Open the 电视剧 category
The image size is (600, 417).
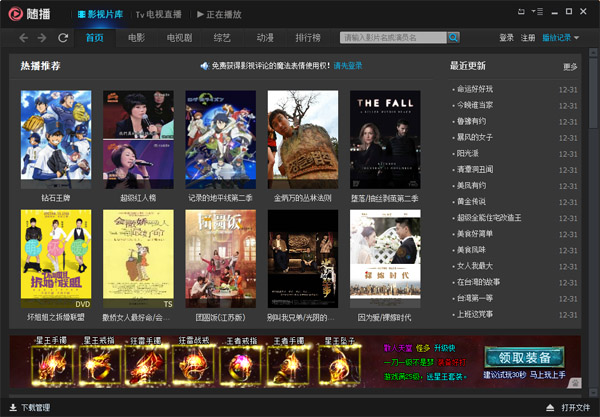tap(179, 37)
